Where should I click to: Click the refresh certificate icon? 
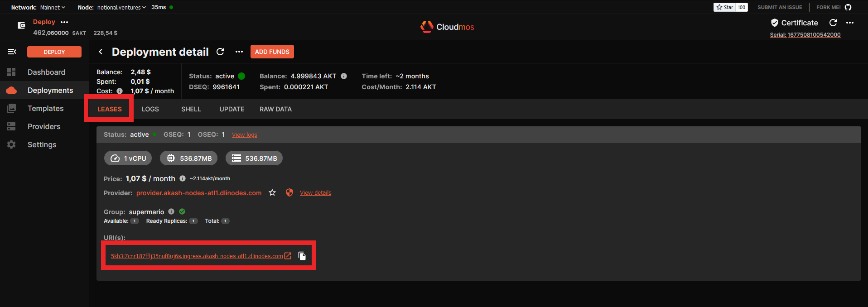[833, 23]
